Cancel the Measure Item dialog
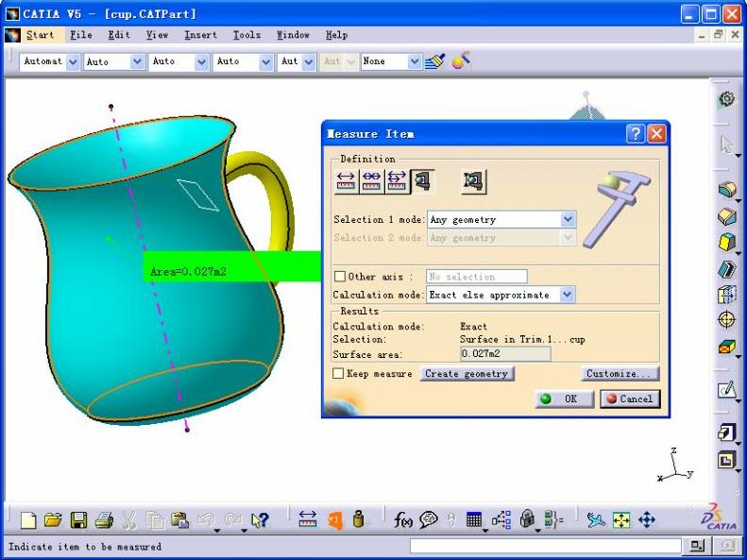747x560 pixels. click(630, 399)
